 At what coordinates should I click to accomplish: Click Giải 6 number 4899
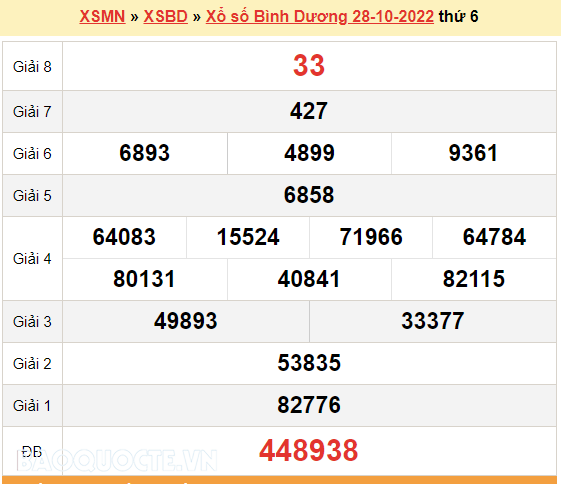click(x=309, y=153)
